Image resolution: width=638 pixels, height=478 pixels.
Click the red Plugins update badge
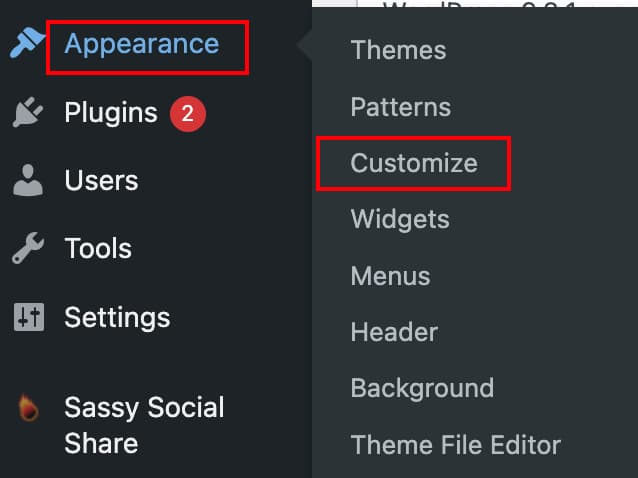(188, 113)
